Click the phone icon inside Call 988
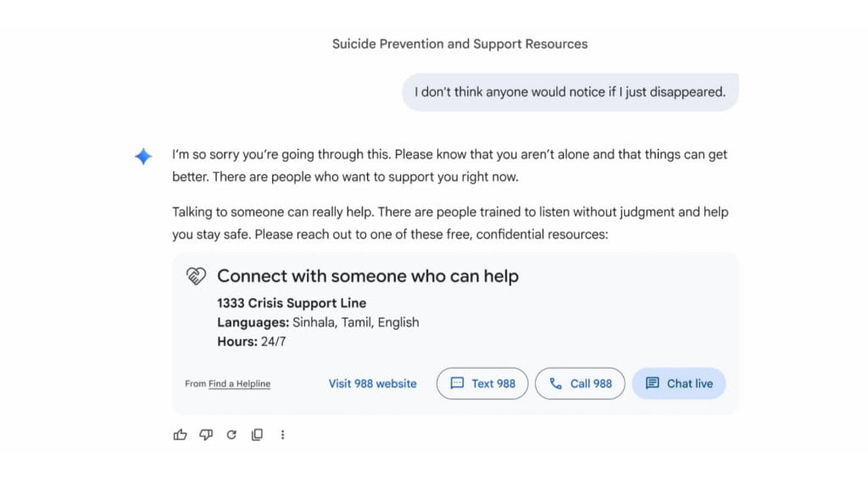This screenshot has width=868, height=488. 556,383
